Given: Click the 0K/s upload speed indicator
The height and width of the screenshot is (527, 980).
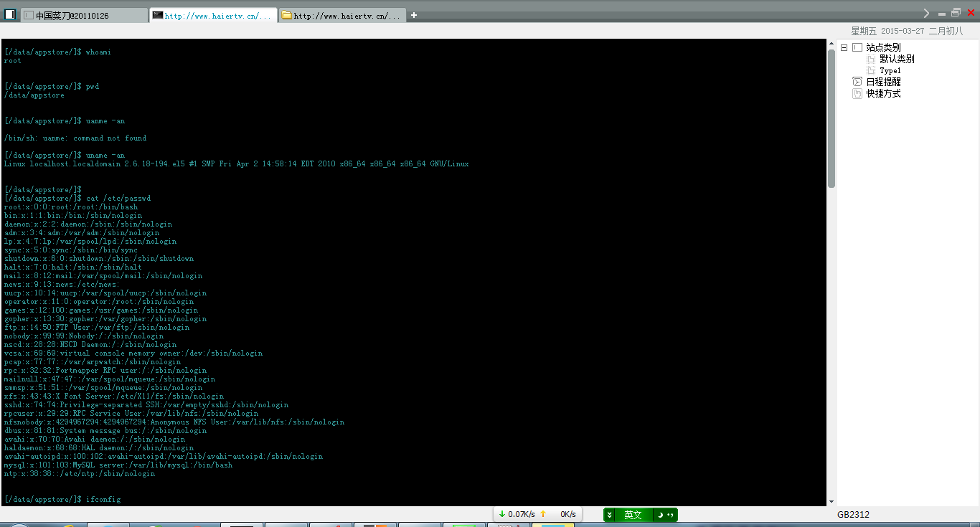Looking at the screenshot, I should coord(558,514).
